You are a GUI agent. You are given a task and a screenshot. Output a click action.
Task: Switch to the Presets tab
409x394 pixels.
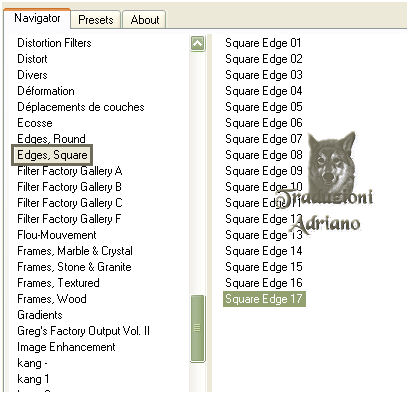tap(96, 20)
